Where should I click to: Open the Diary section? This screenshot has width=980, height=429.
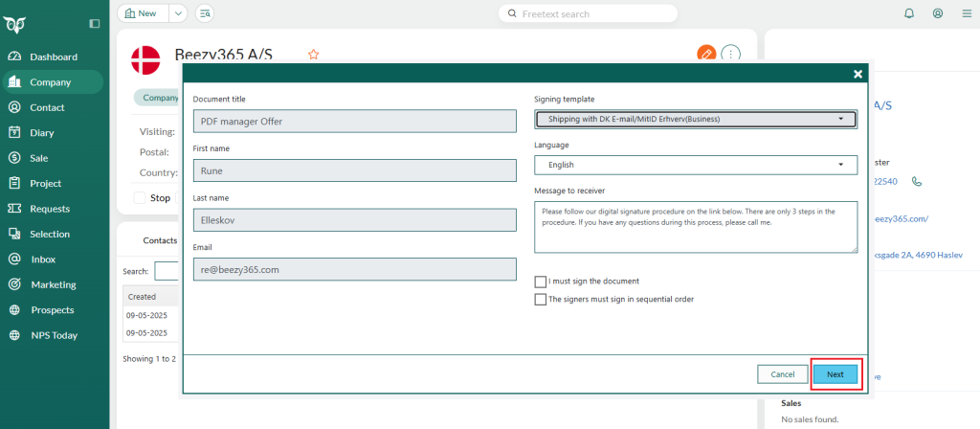[54, 132]
